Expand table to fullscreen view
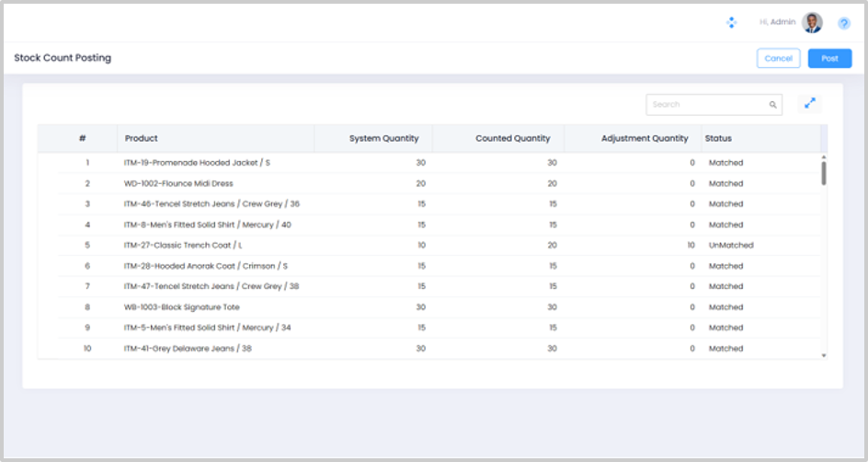Viewport: 868px width, 462px height. (810, 104)
